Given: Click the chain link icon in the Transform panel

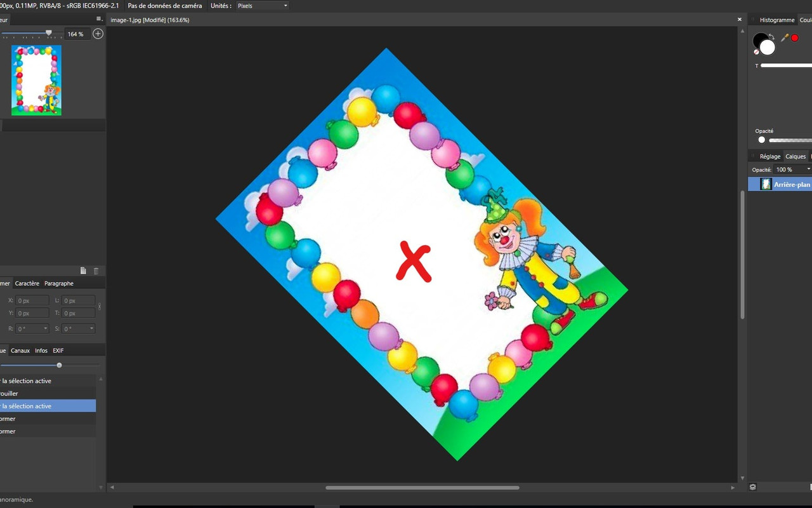Looking at the screenshot, I should pyautogui.click(x=100, y=307).
